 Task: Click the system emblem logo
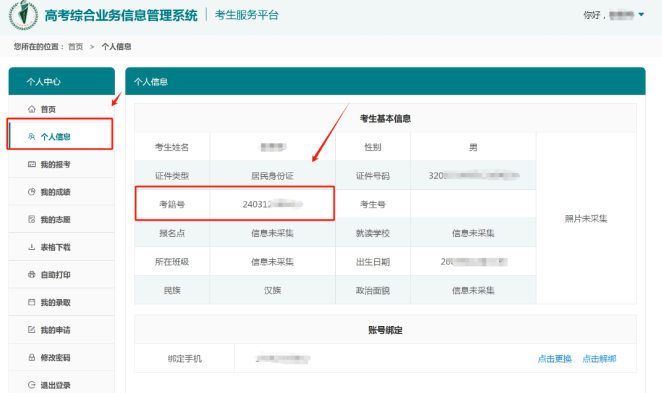[x=23, y=15]
